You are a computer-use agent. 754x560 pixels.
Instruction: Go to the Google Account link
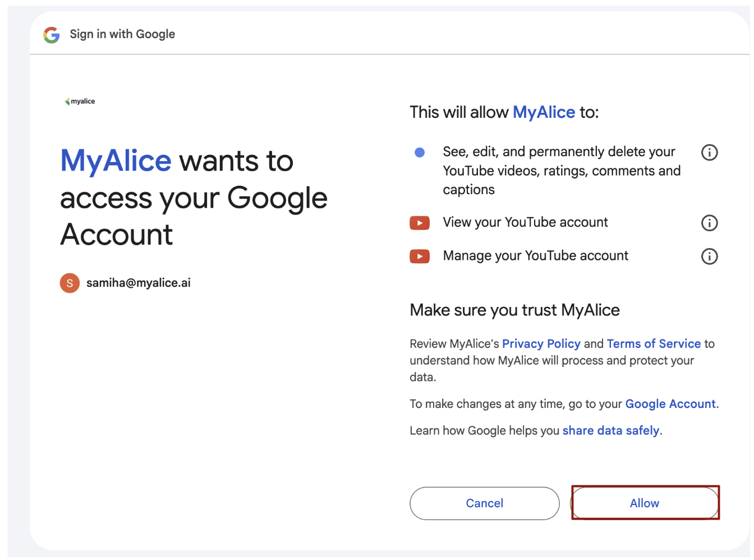click(x=670, y=404)
